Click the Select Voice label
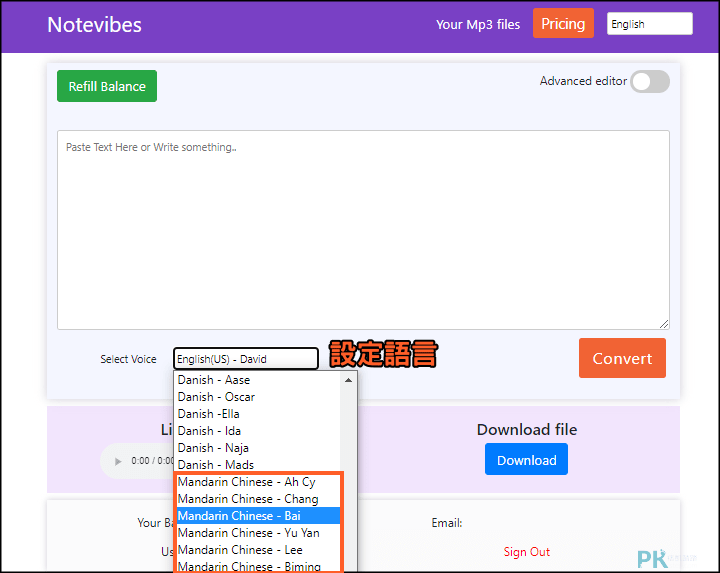720x573 pixels. [129, 359]
